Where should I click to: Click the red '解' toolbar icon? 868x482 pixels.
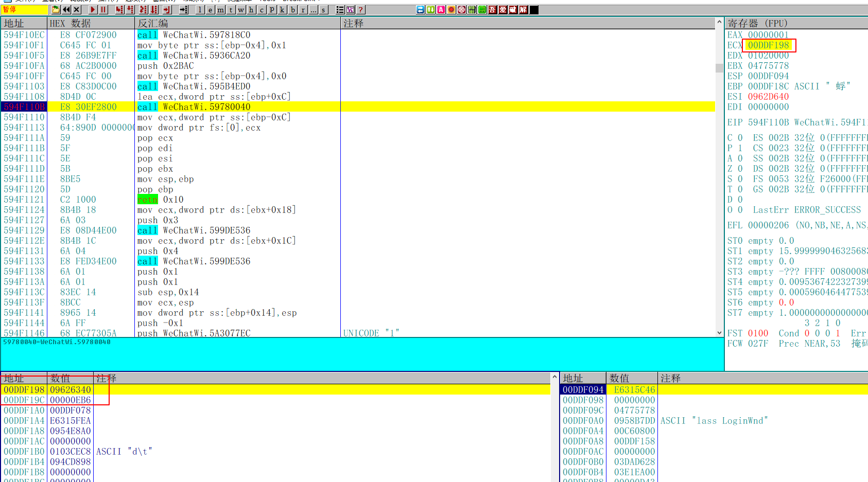[x=524, y=10]
